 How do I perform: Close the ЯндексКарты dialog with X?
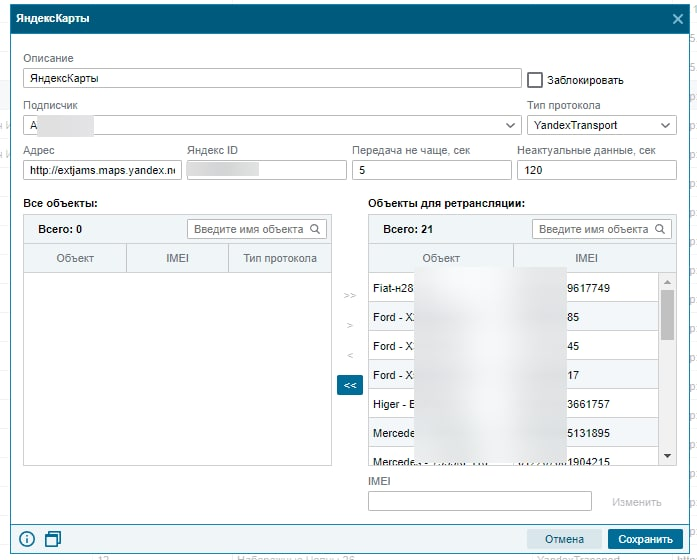pyautogui.click(x=677, y=19)
